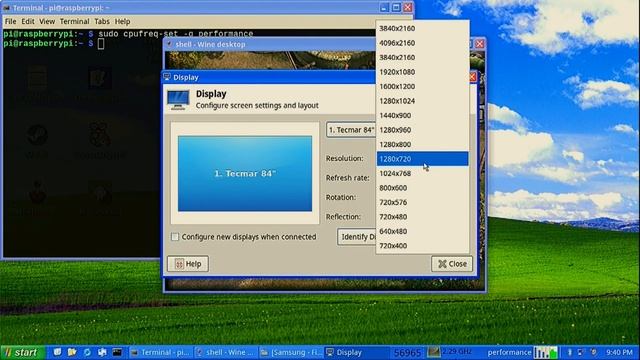Open the 1. Tecmar 84" display selector
The image size is (640, 360).
coord(351,130)
